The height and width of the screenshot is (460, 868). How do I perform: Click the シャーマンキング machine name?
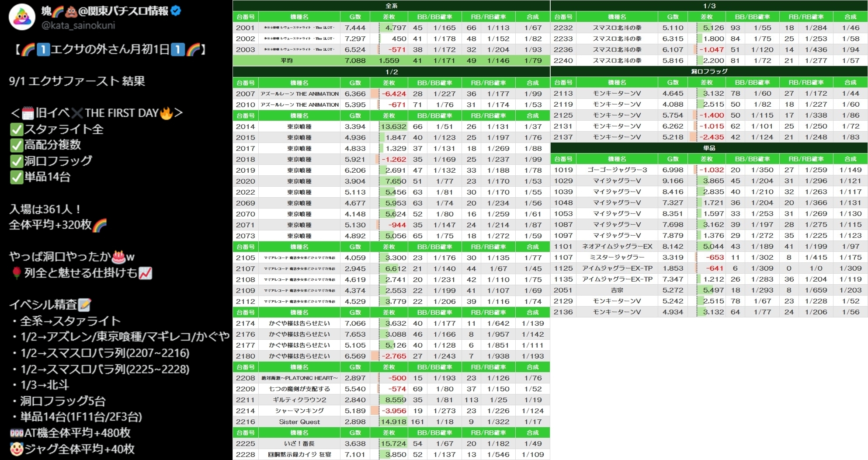pos(299,411)
